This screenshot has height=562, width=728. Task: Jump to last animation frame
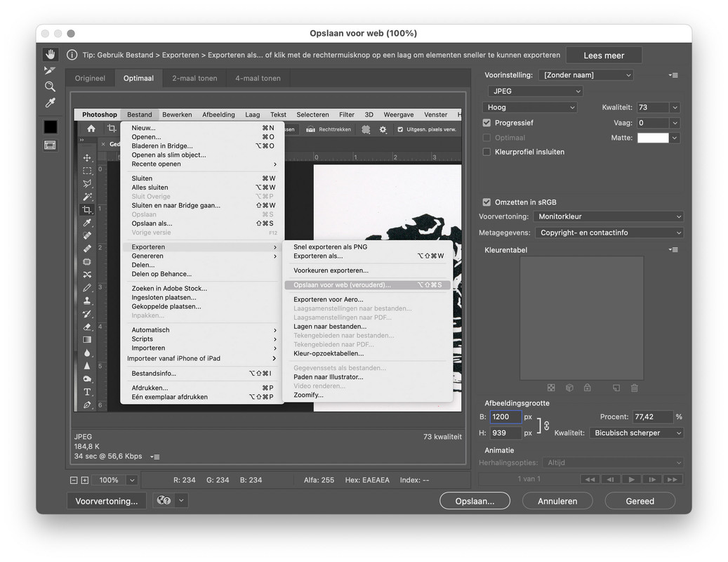pyautogui.click(x=673, y=479)
